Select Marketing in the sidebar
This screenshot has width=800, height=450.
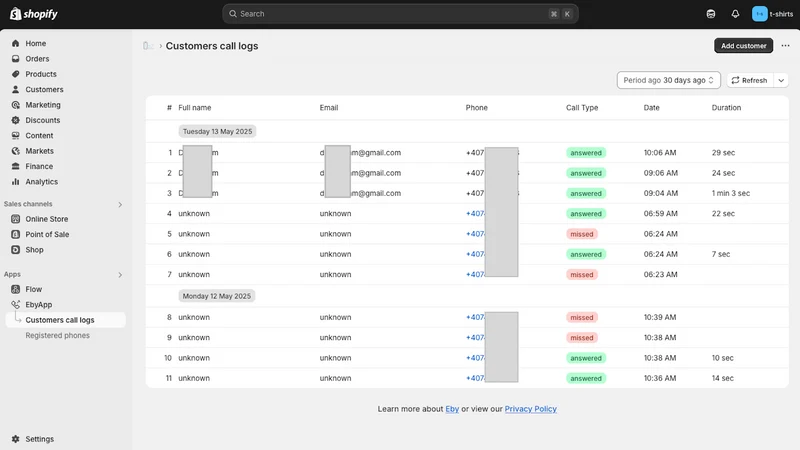43,105
